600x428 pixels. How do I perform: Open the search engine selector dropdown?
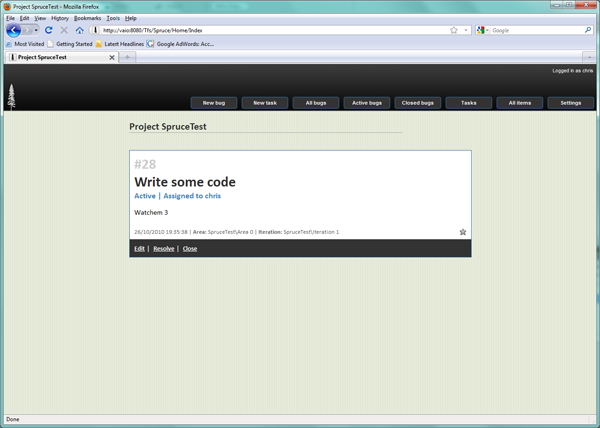coord(483,30)
